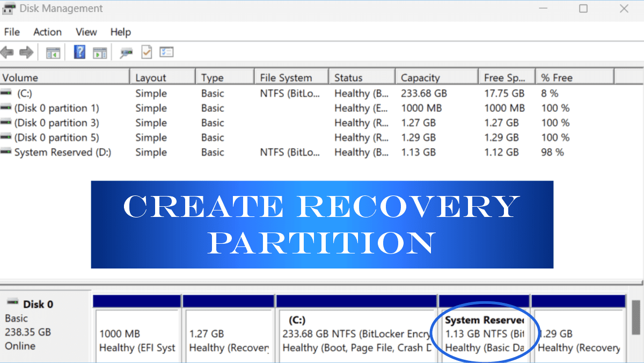Click the Volume column header
Image resolution: width=644 pixels, height=363 pixels.
tap(64, 76)
